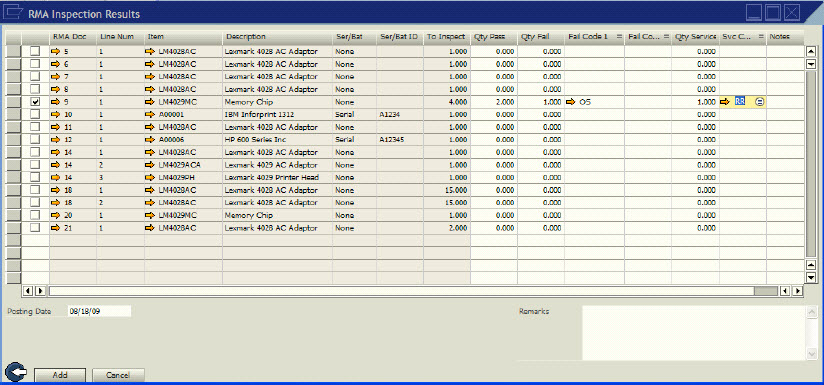Expand Svc C... column header menu

(760, 37)
